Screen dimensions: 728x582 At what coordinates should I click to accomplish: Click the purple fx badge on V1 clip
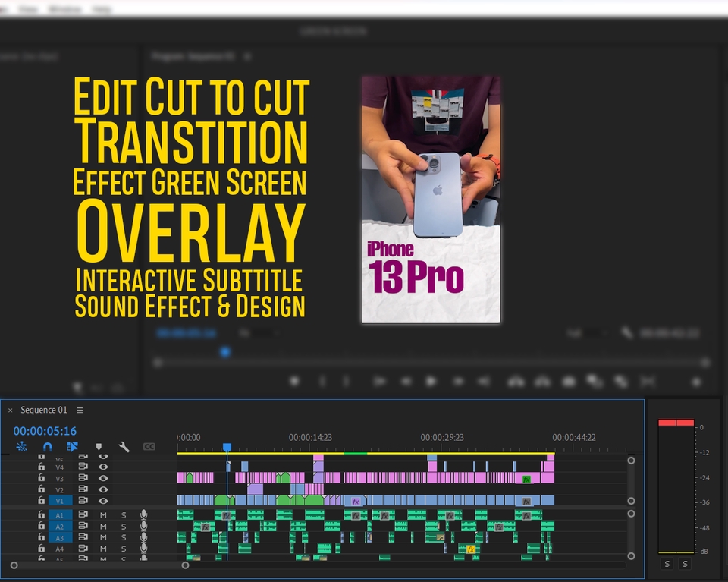tap(356, 501)
